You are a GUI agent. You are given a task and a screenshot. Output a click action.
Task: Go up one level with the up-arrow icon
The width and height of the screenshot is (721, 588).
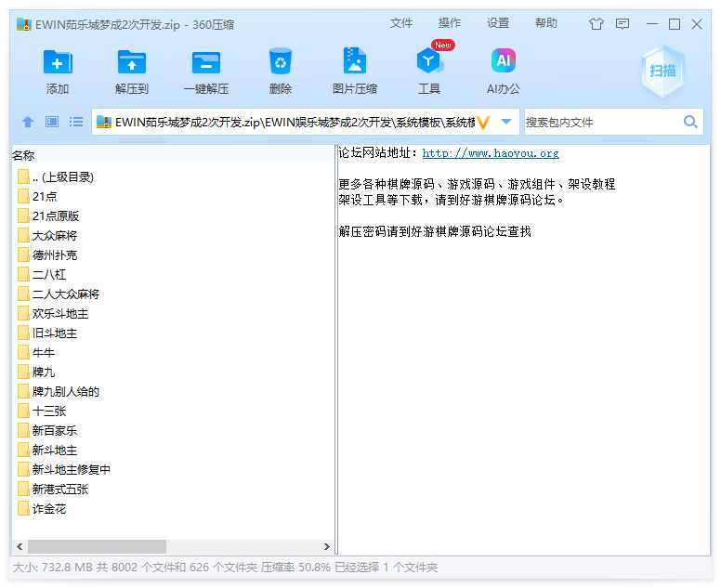pyautogui.click(x=28, y=122)
